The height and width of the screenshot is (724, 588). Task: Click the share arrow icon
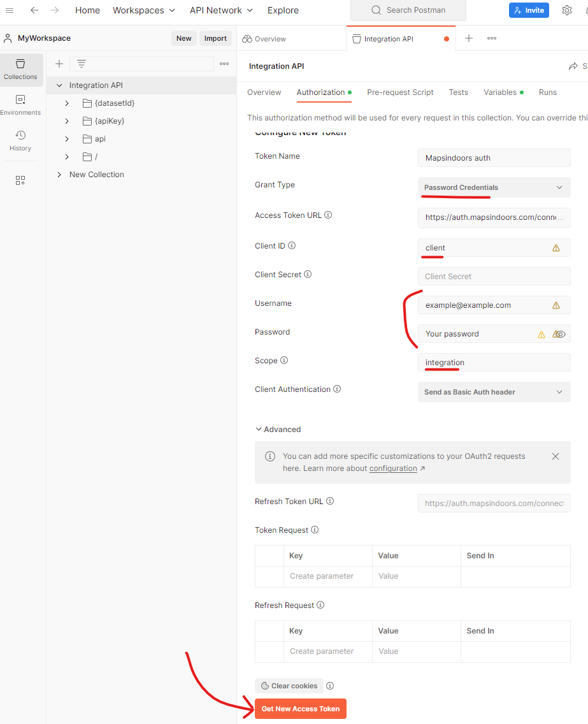[573, 66]
